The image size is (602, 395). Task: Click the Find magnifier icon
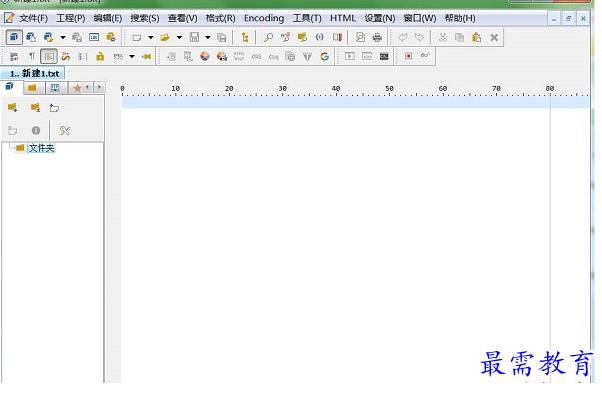(x=268, y=37)
